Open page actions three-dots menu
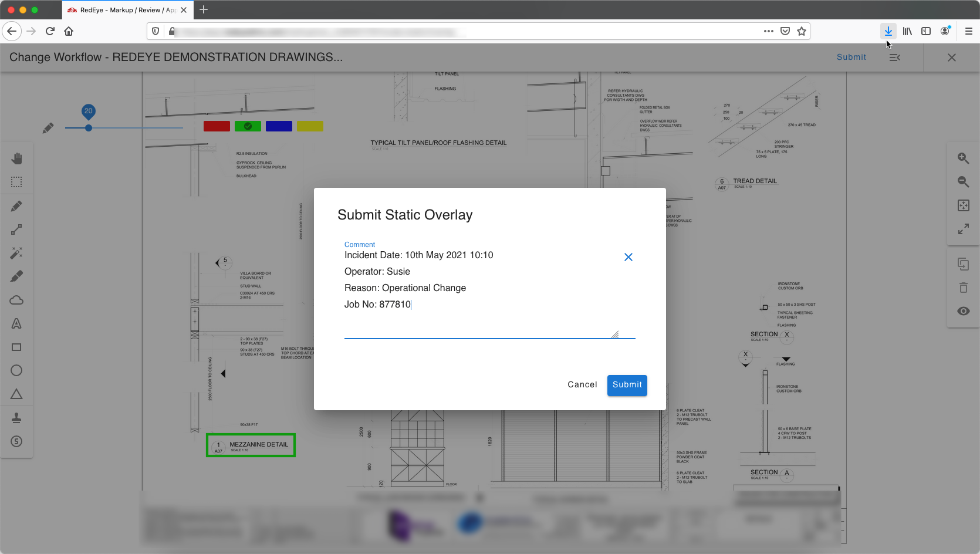Viewport: 980px width, 554px height. coord(769,31)
